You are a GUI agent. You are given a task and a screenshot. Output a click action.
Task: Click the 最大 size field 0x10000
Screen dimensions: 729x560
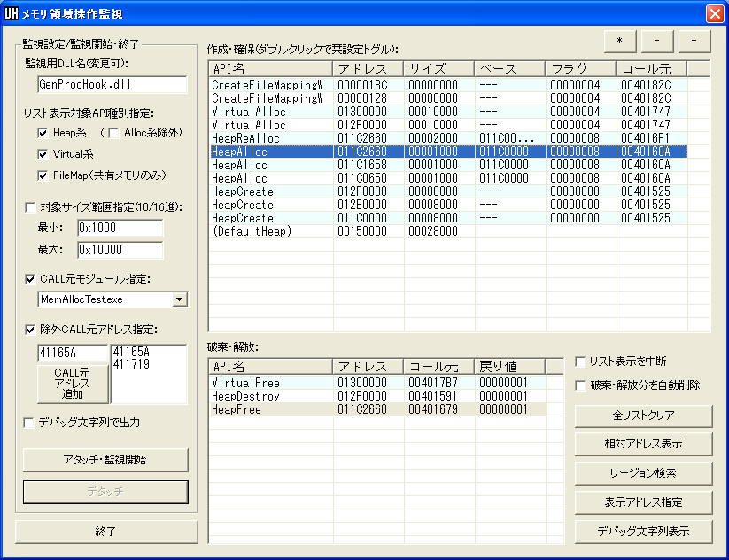tap(120, 250)
